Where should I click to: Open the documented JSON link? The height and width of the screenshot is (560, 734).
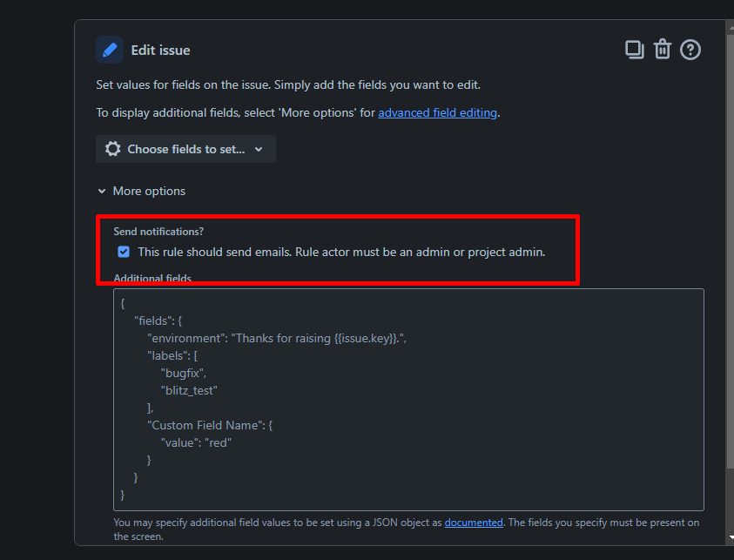tap(474, 523)
